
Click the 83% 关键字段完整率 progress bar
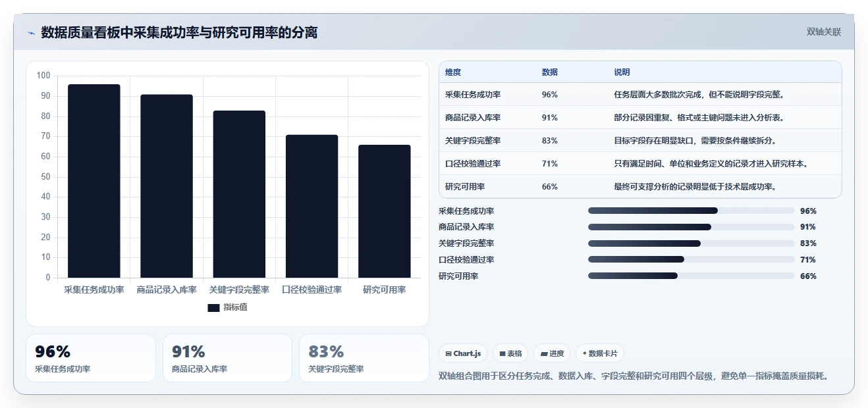click(x=692, y=243)
